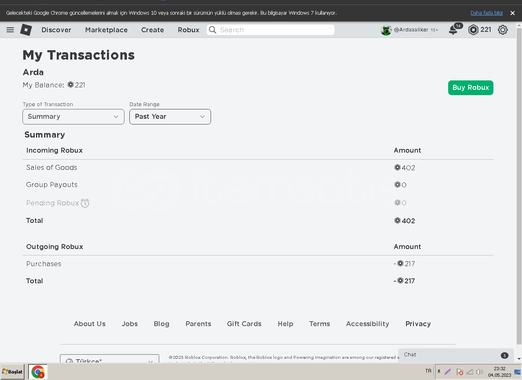Click the chat unread count badge
This screenshot has width=522, height=380.
pos(504,355)
